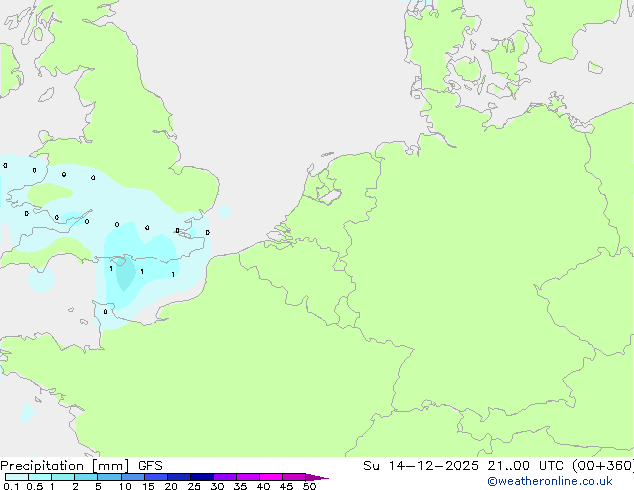634x490 pixels.
Task: Select the 25 mm dark navy legend swatch
Action: point(201,477)
